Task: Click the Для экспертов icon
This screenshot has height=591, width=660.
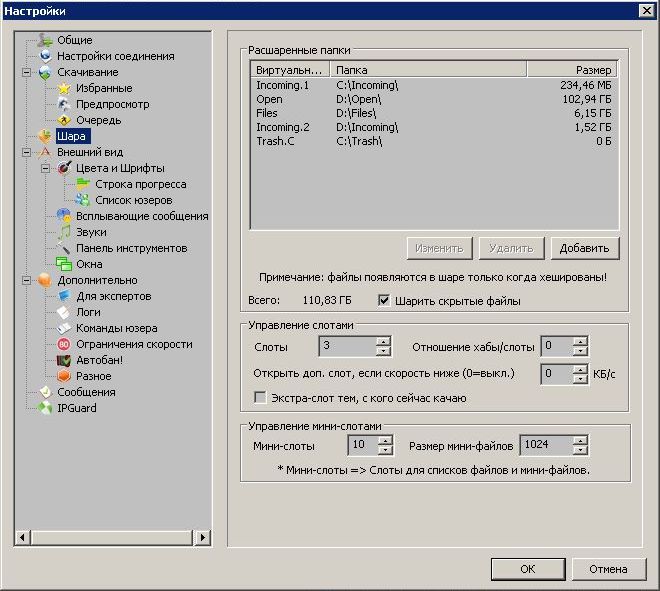Action: pos(64,296)
